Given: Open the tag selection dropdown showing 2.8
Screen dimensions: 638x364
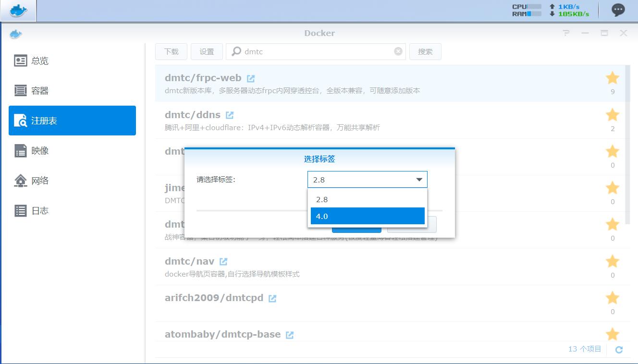Looking at the screenshot, I should click(367, 180).
